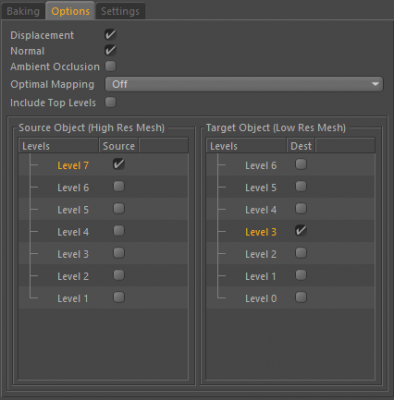Image resolution: width=394 pixels, height=400 pixels.
Task: Switch to the Baking tab
Action: [x=23, y=11]
